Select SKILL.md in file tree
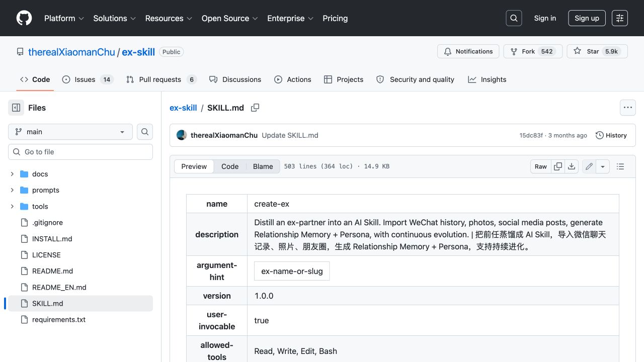Viewport: 644px width, 362px height. 80,303
